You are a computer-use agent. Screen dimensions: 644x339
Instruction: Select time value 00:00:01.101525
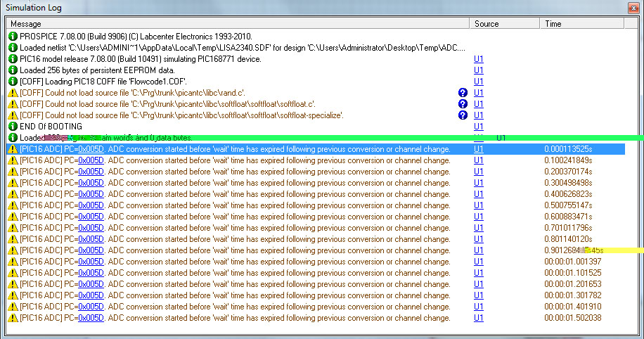coord(573,273)
